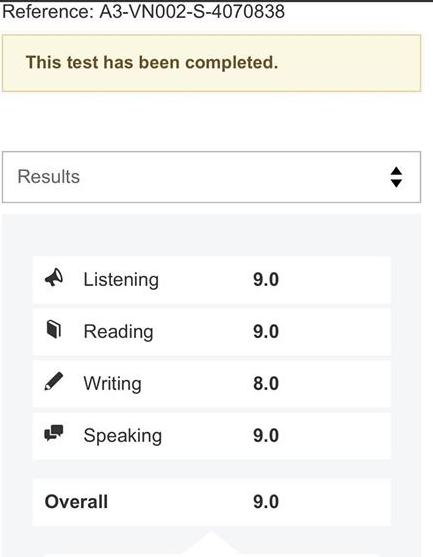
Task: Click the Writing pencil icon
Action: coord(54,382)
